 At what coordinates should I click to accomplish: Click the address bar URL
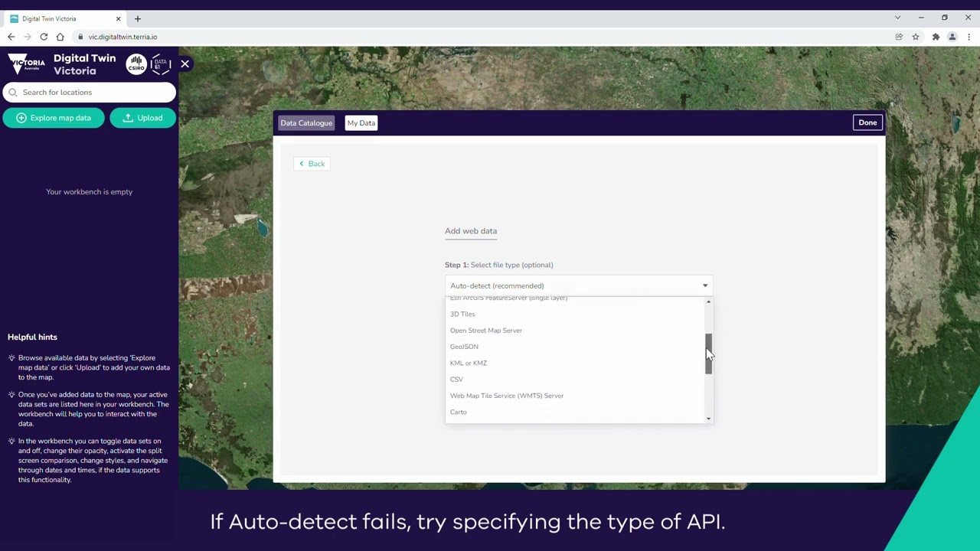click(122, 37)
